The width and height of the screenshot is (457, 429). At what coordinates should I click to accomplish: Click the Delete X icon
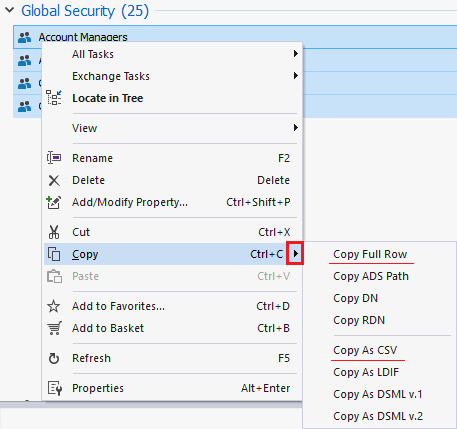[54, 180]
